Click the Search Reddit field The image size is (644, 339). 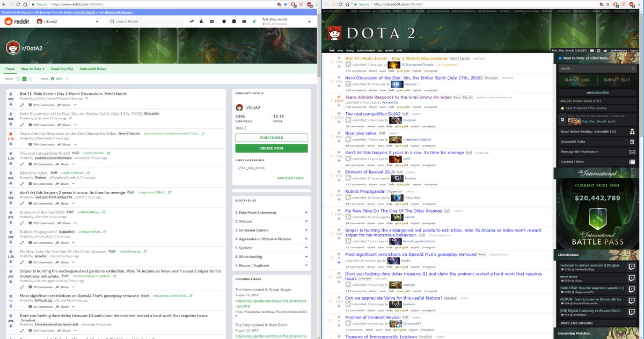[145, 21]
